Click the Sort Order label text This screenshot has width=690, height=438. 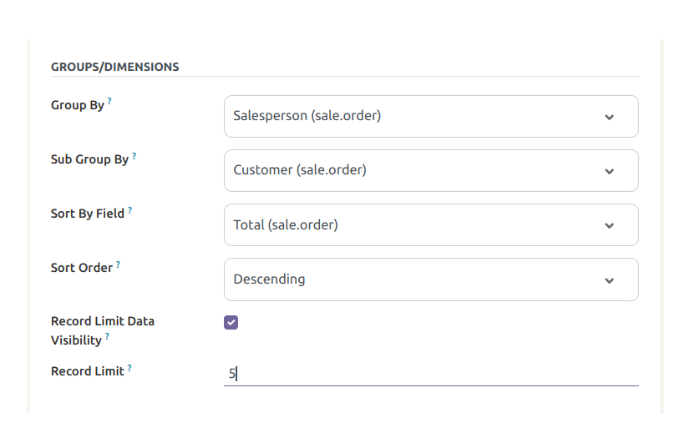point(81,268)
